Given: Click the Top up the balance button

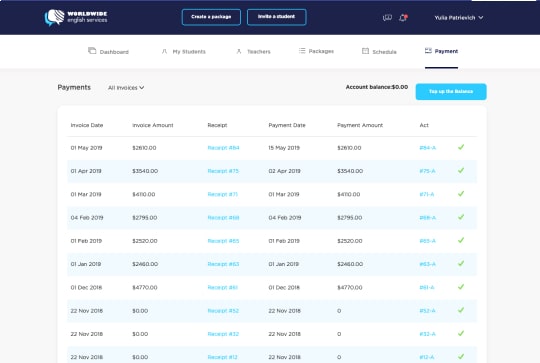Looking at the screenshot, I should point(451,92).
